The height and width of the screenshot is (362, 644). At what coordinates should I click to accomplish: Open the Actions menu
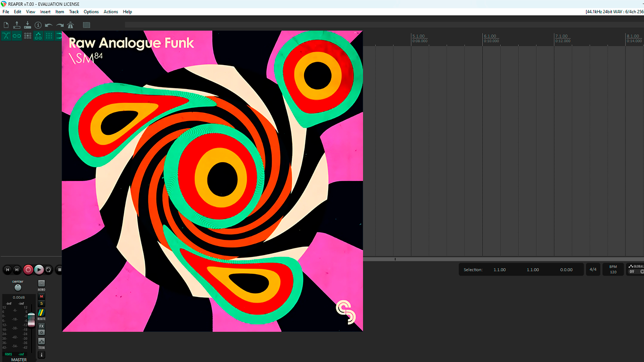pos(111,12)
